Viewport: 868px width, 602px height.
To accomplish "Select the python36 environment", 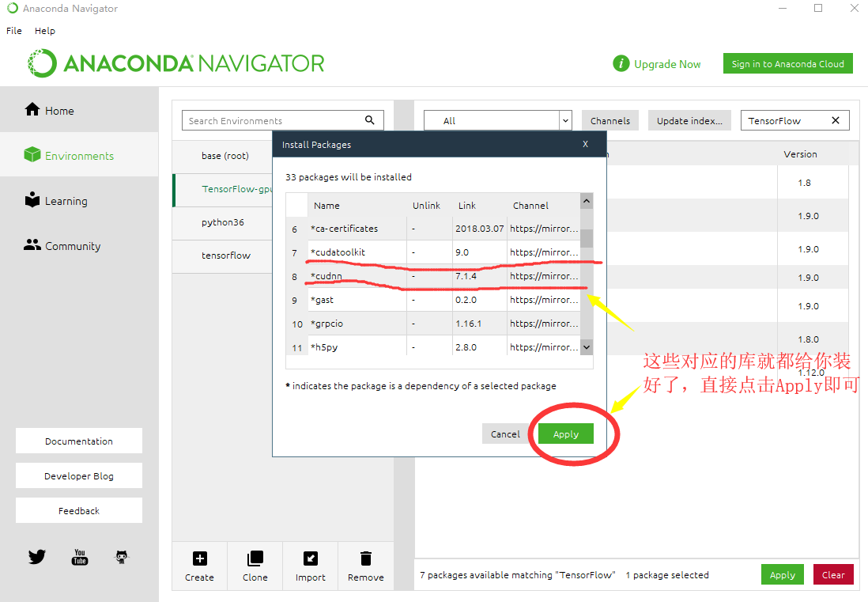I will click(x=223, y=222).
